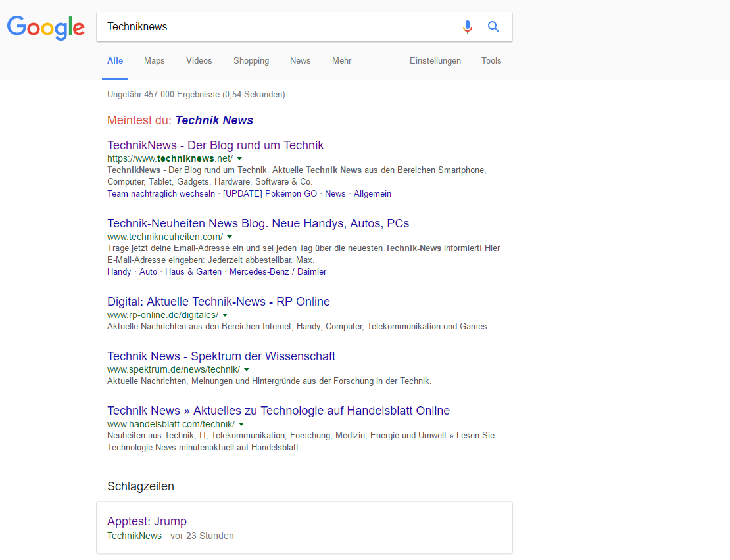Open Technik News Handelsblatt Online result
The width and height of the screenshot is (730, 560).
[x=278, y=411]
